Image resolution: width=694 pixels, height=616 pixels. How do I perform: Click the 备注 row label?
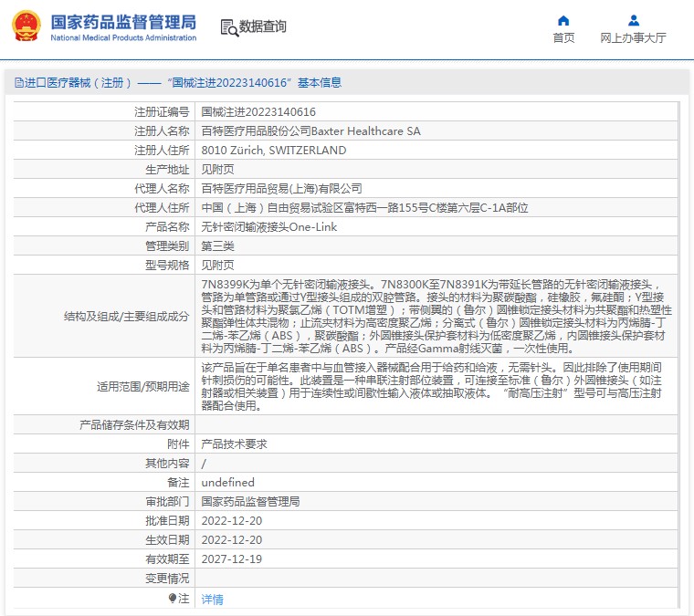pyautogui.click(x=178, y=483)
